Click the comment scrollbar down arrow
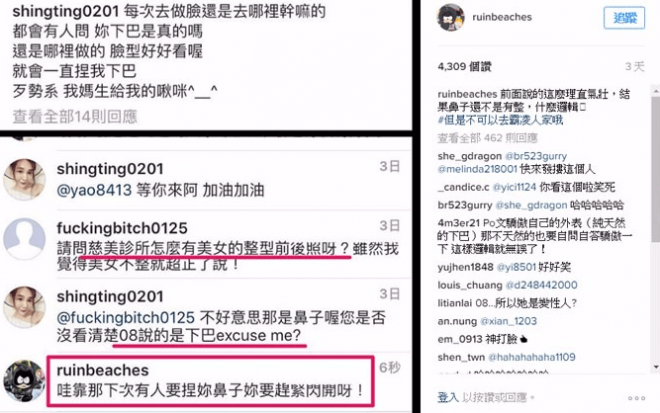This screenshot has height=413, width=660. coord(655,367)
